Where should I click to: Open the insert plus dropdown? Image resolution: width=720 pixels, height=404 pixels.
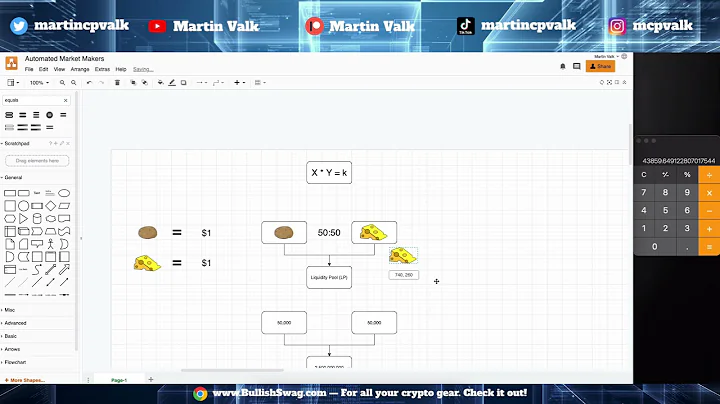239,83
